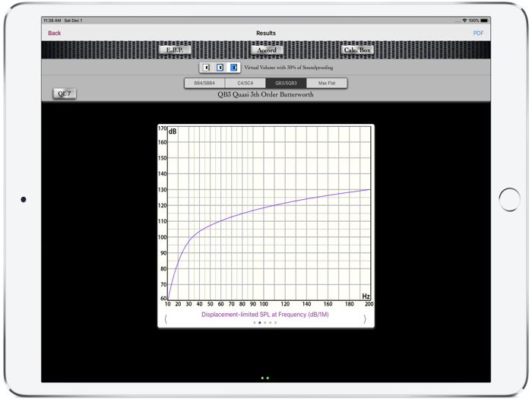This screenshot has height=399, width=532.
Task: Open the Calc. Box button
Action: pyautogui.click(x=357, y=50)
